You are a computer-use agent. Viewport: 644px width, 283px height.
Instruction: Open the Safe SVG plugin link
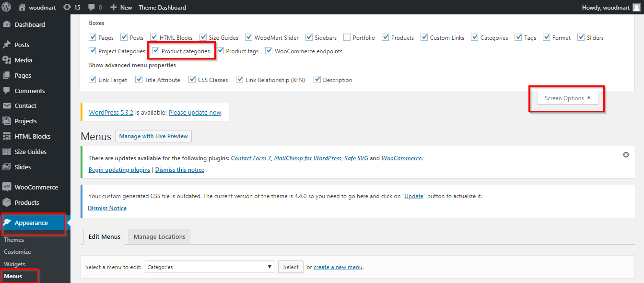[356, 158]
